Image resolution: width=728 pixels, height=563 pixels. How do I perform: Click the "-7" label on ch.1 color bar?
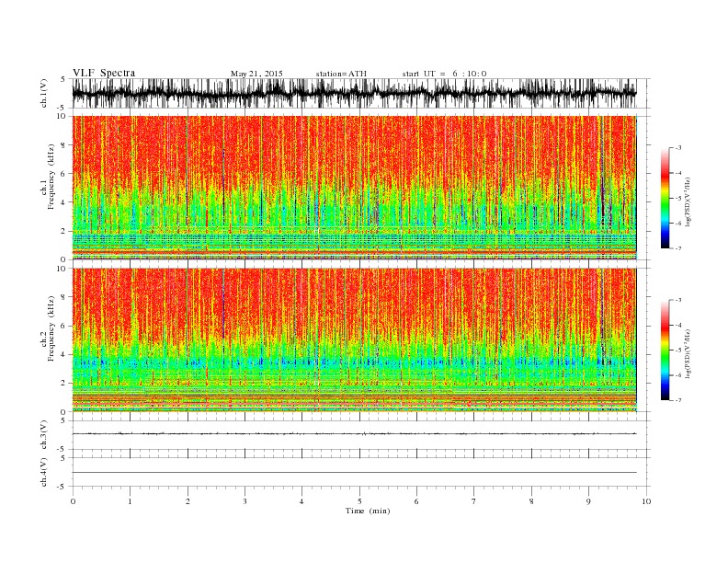coord(677,248)
